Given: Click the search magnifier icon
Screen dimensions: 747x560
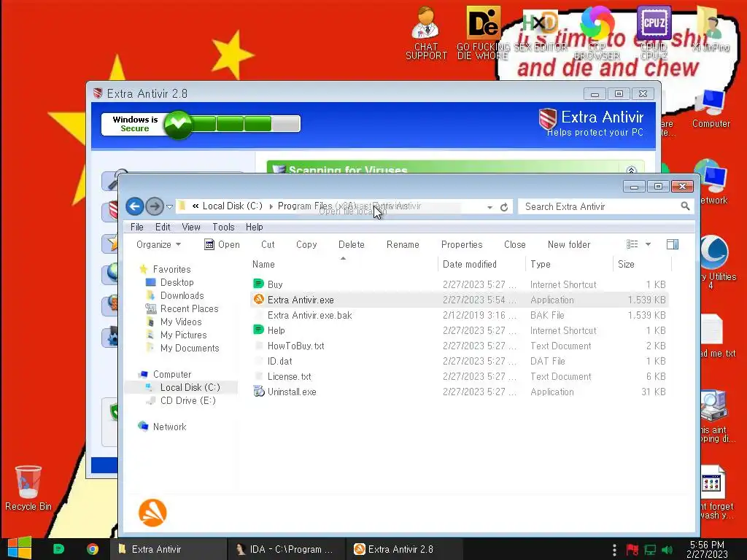Looking at the screenshot, I should pos(685,206).
